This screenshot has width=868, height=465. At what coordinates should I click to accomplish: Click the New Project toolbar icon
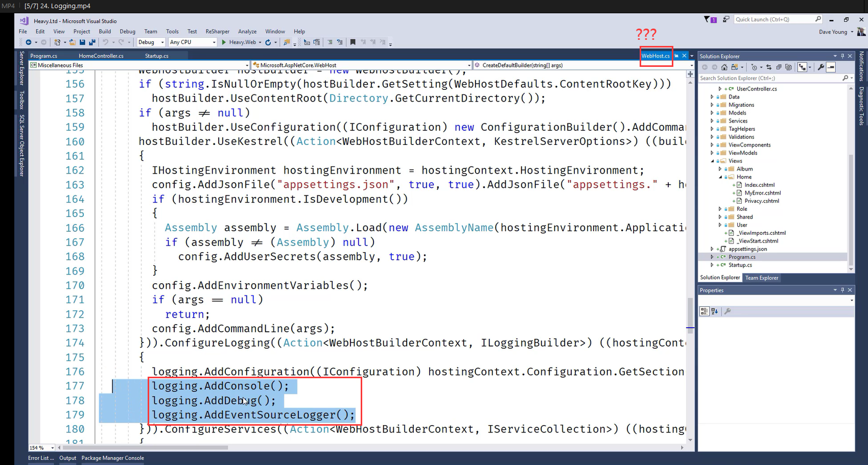coord(57,42)
